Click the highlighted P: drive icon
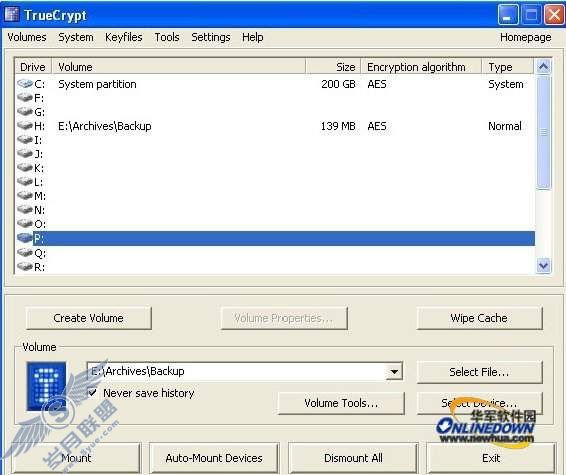This screenshot has height=475, width=566. [x=25, y=238]
